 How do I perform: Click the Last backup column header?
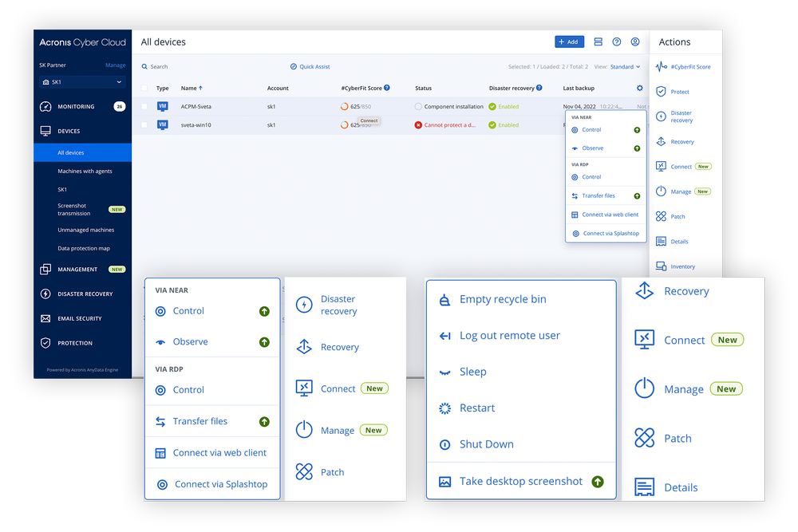click(x=578, y=88)
